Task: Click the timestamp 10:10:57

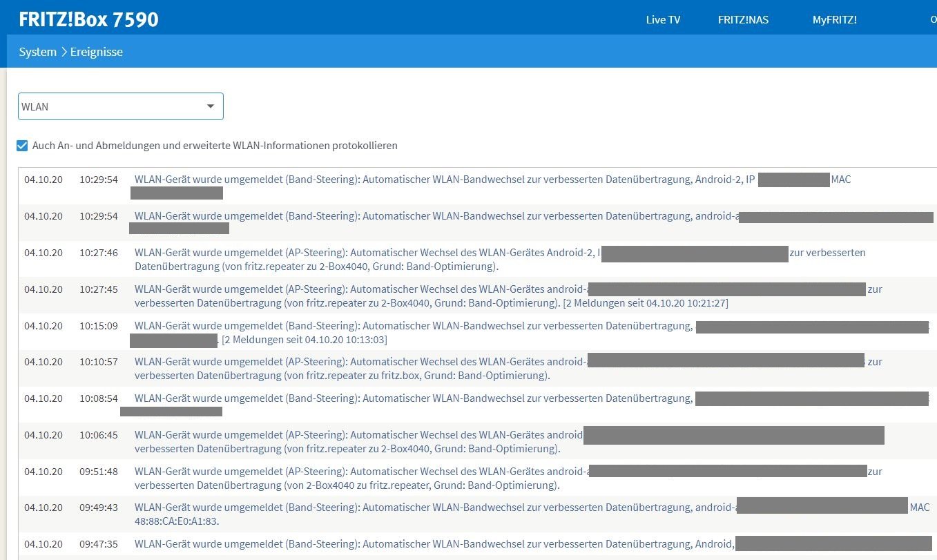Action: tap(99, 362)
